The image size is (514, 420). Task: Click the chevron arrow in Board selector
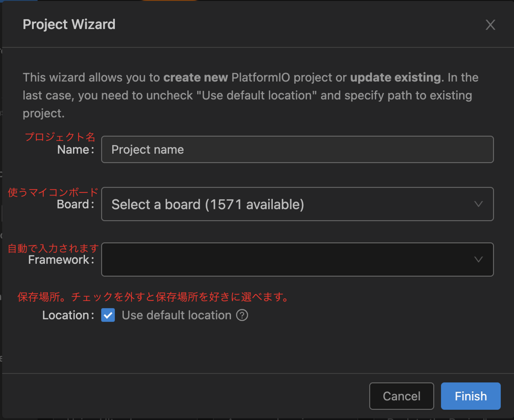[478, 204]
